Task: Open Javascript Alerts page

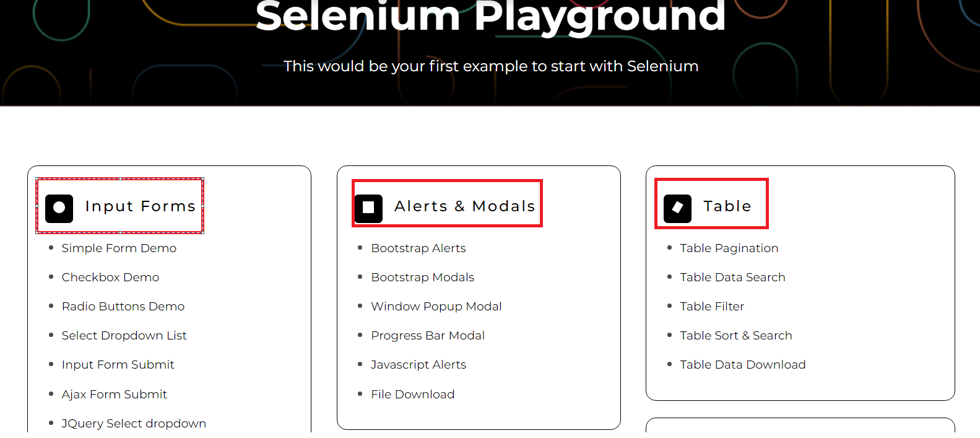Action: click(x=418, y=365)
